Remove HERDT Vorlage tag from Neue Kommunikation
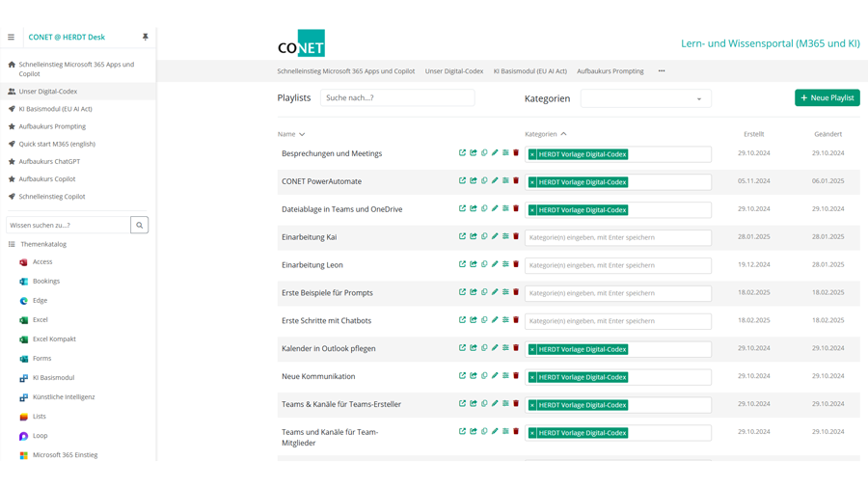Screen dimensions: 868x488 click(532, 377)
